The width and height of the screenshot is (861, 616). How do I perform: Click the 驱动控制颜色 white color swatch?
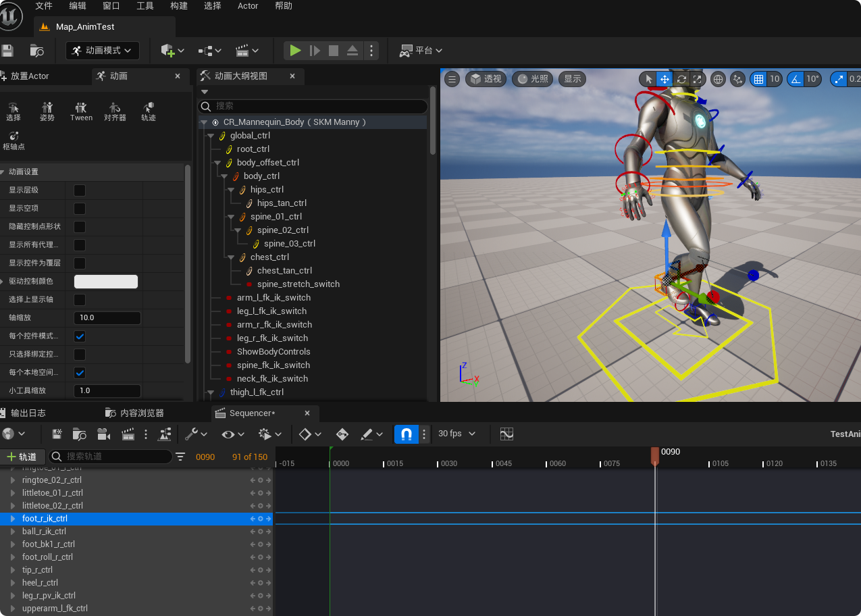(106, 282)
